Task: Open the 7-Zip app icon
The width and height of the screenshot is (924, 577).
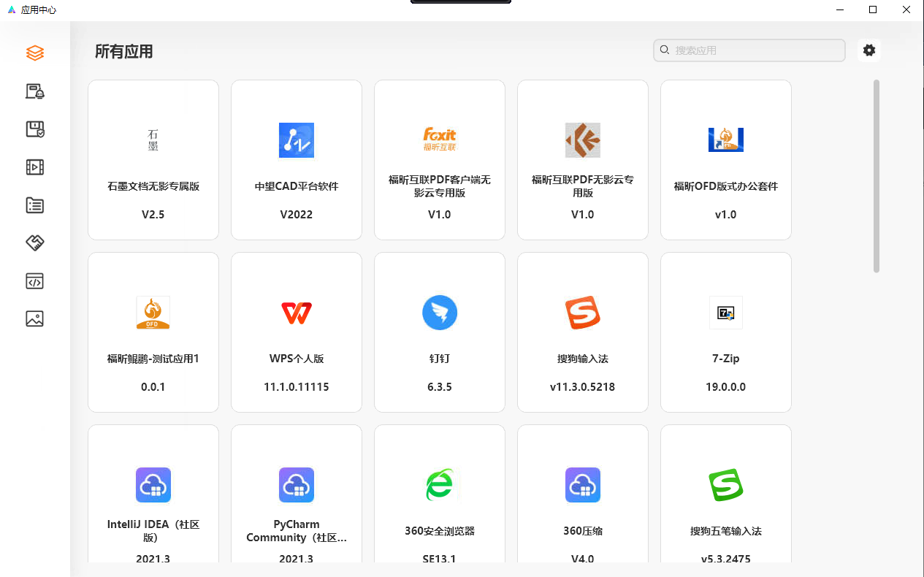Action: pyautogui.click(x=726, y=313)
